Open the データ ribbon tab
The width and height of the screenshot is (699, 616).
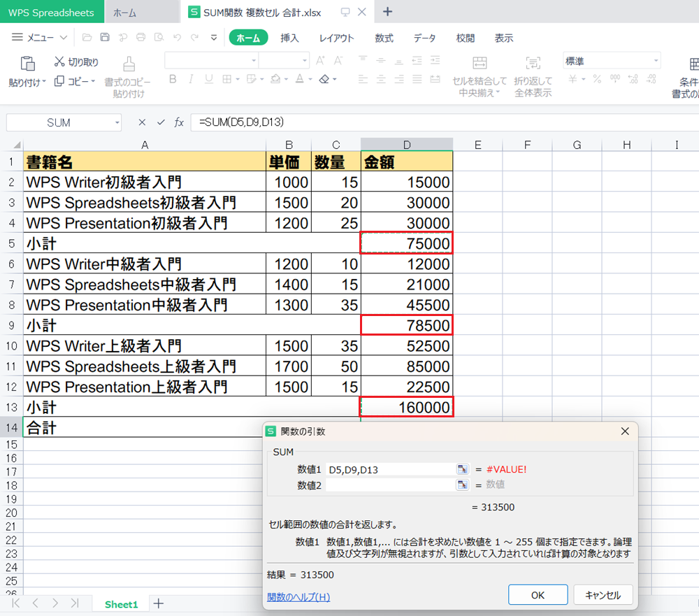pos(424,38)
